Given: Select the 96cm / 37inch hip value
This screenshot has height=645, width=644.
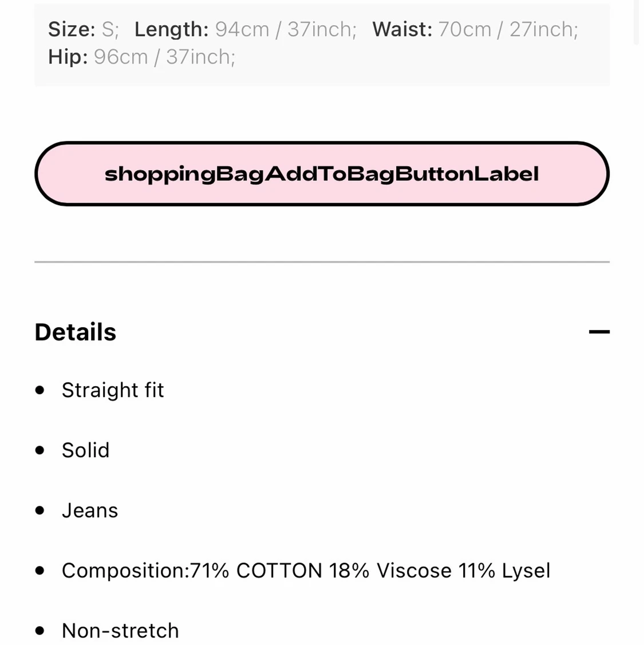Looking at the screenshot, I should point(164,57).
